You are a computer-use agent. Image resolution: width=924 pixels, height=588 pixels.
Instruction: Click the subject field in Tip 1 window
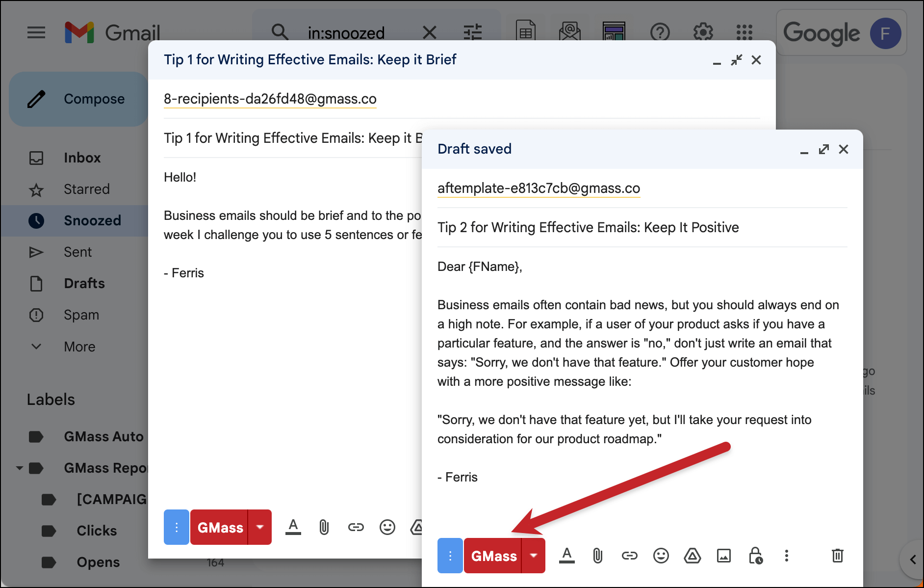point(293,138)
